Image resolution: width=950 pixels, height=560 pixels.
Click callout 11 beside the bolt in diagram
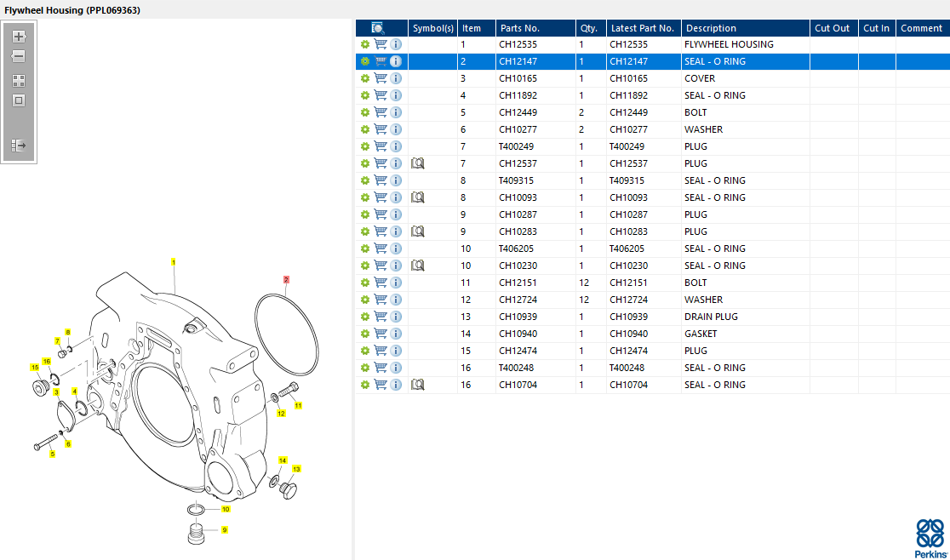coord(298,406)
